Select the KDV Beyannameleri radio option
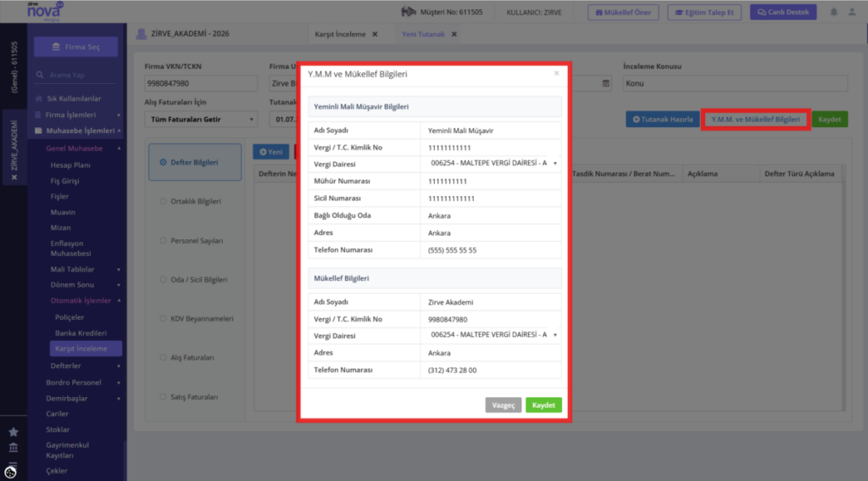868x481 pixels. coord(163,319)
